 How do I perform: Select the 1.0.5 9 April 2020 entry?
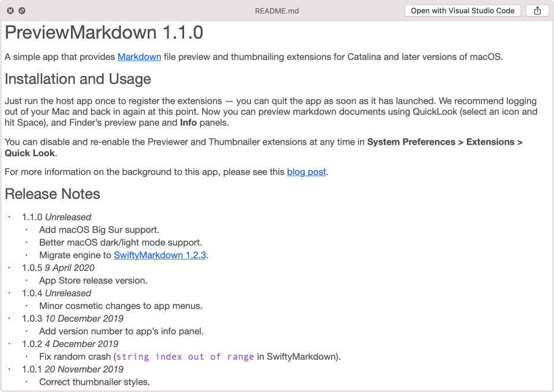tap(58, 267)
